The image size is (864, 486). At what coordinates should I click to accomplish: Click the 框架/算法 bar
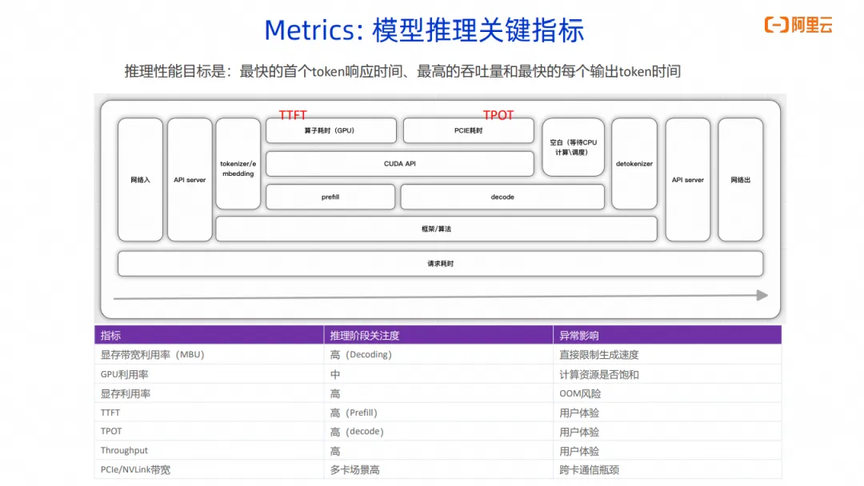click(x=436, y=229)
